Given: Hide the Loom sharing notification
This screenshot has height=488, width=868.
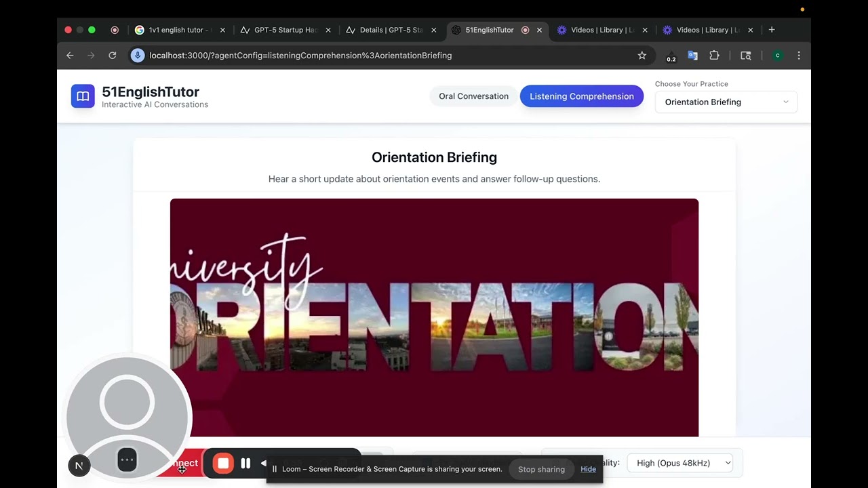Looking at the screenshot, I should click(x=588, y=469).
